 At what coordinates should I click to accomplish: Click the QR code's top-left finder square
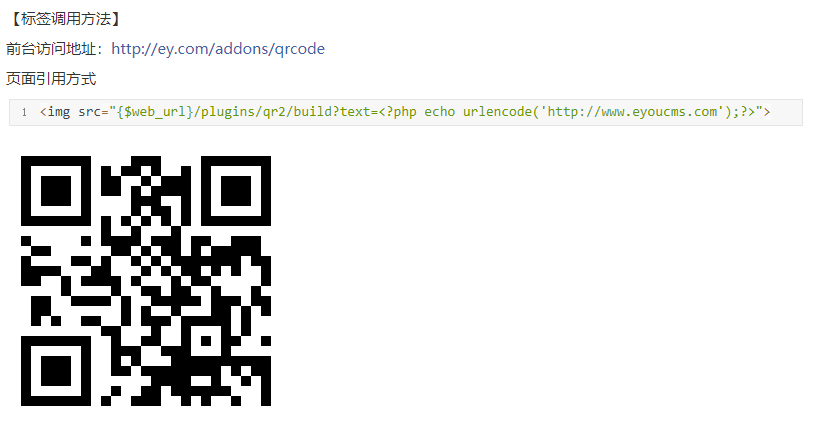pyautogui.click(x=56, y=191)
